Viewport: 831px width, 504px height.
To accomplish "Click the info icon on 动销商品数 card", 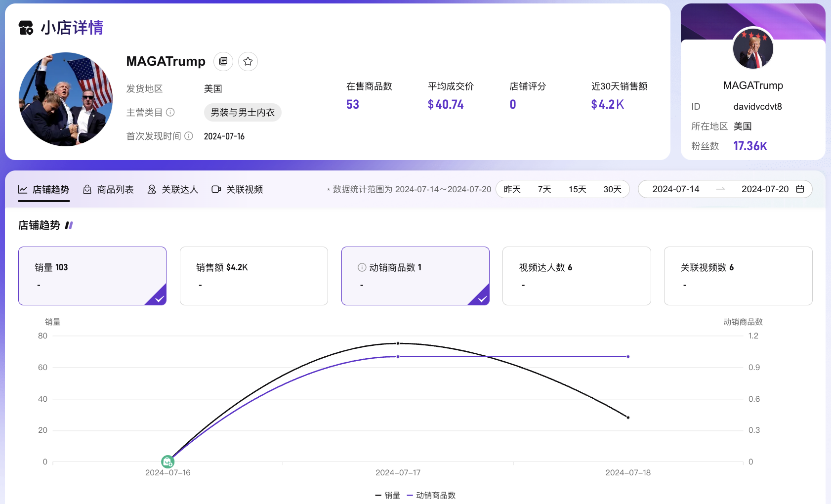I will (362, 267).
